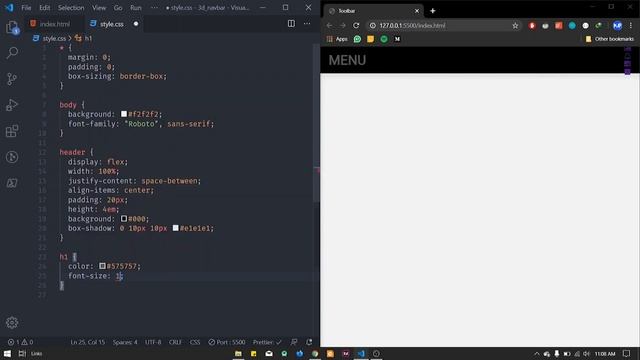The width and height of the screenshot is (640, 360).
Task: View site information icon in address bar
Action: 373,25
